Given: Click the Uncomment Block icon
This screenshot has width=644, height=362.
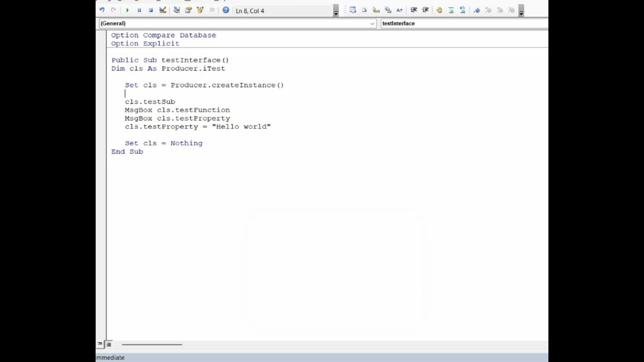Looking at the screenshot, I should pos(462,10).
